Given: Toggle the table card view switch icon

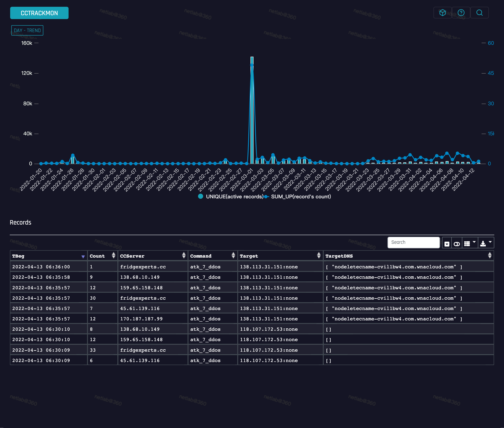Looking at the screenshot, I should tap(457, 243).
